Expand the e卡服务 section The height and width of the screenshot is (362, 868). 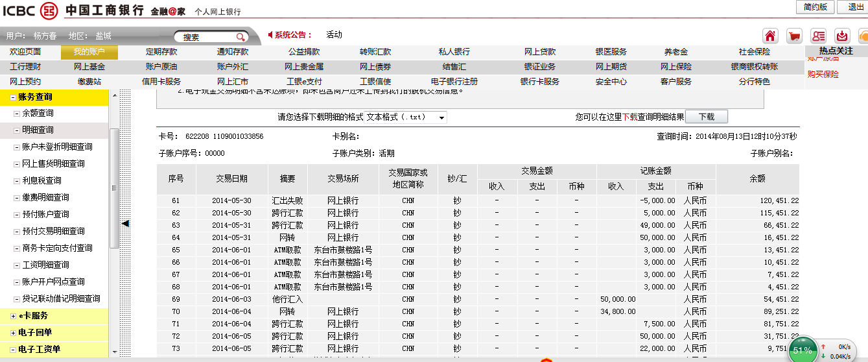14,316
